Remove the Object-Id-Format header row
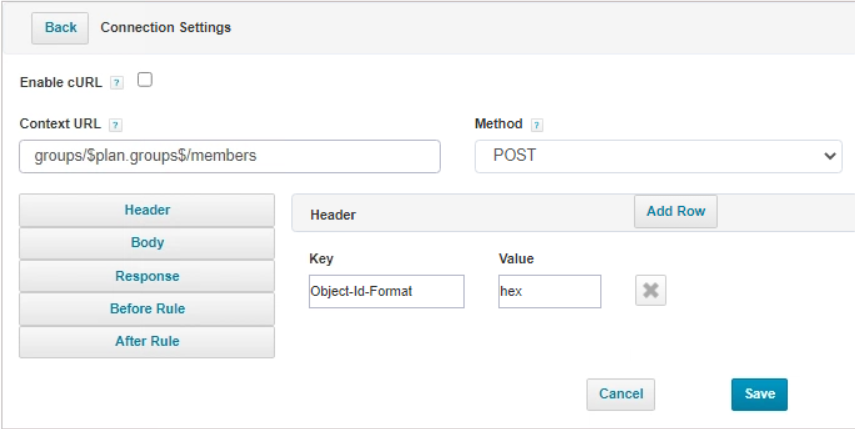This screenshot has height=429, width=855. pyautogui.click(x=651, y=291)
